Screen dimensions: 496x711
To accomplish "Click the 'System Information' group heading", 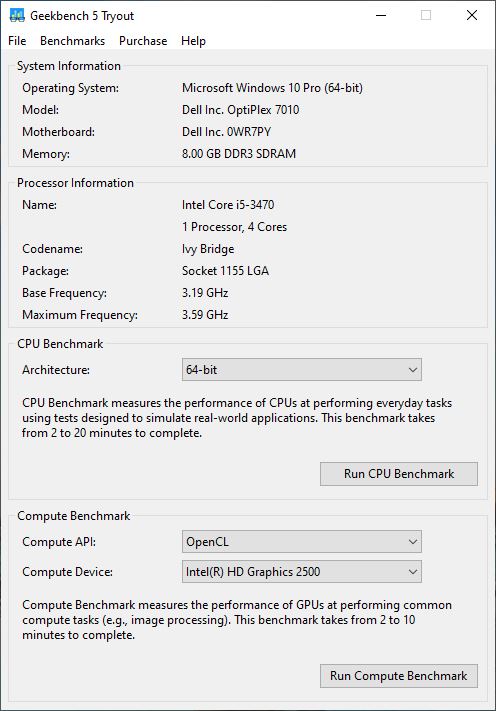I will (69, 66).
